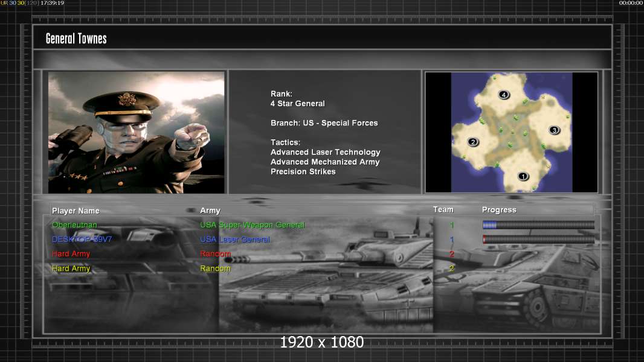The height and width of the screenshot is (362, 644).
Task: Click the Progress column header
Action: [499, 210]
